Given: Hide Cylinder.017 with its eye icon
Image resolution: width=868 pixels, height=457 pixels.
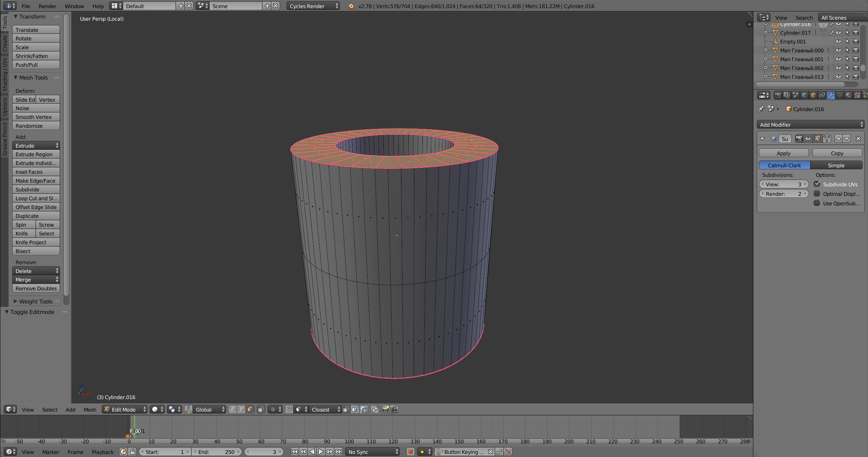Looking at the screenshot, I should click(x=838, y=33).
